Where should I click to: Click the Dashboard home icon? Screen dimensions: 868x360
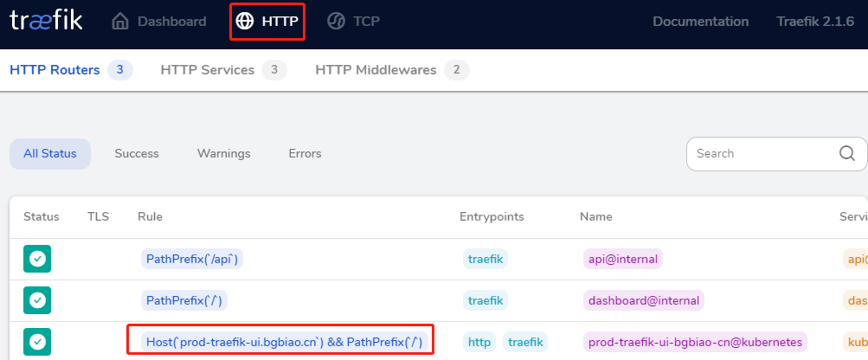(x=120, y=22)
